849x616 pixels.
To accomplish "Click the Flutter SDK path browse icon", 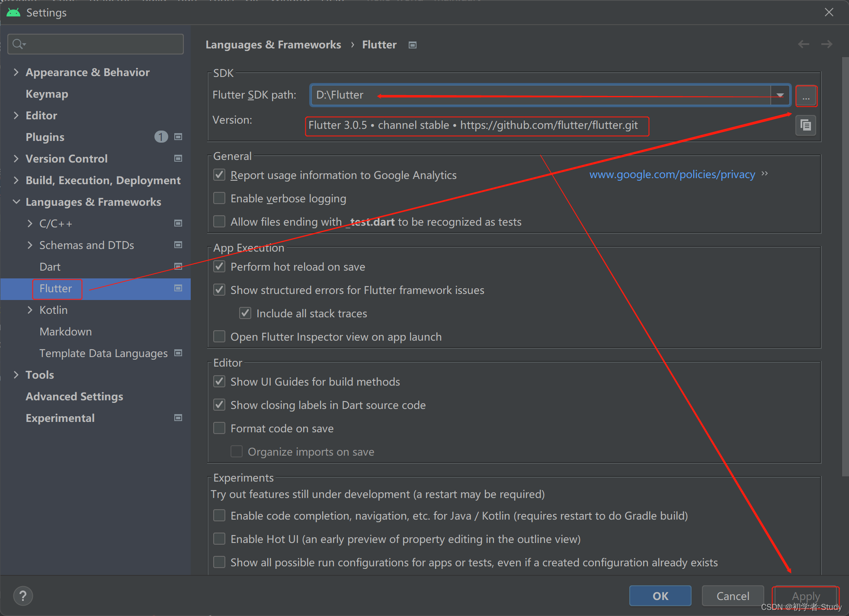I will coord(806,96).
